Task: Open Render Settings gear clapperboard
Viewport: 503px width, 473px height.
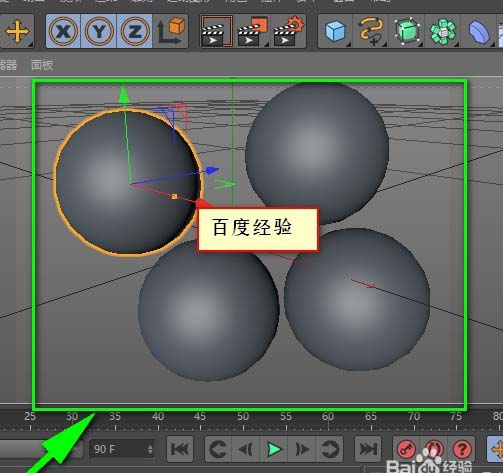Action: pos(288,31)
